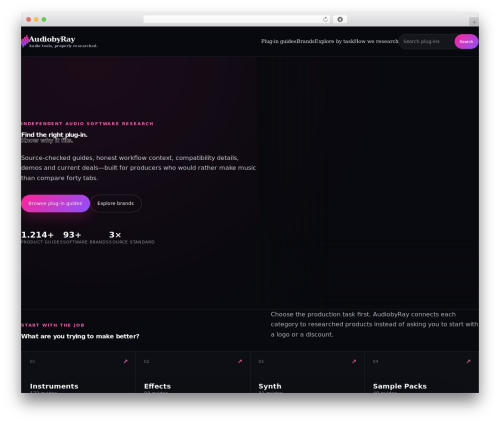Click the 3× source standard stat

[132, 238]
